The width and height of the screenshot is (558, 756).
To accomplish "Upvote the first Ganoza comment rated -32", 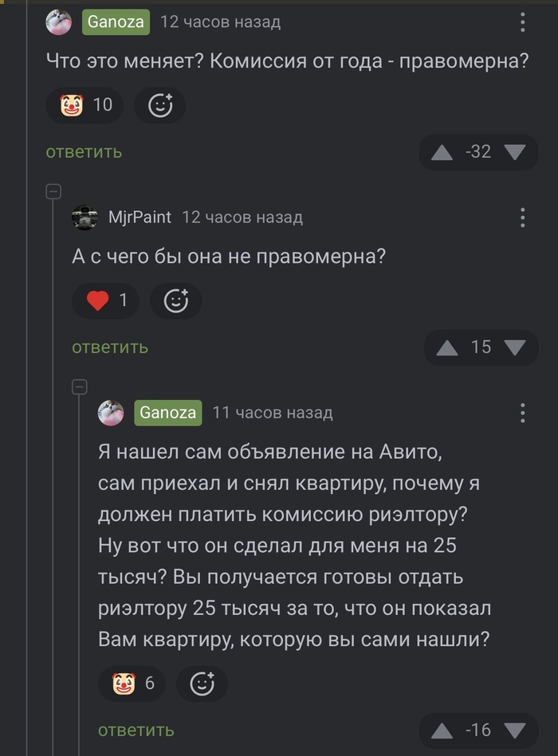I will click(x=442, y=151).
